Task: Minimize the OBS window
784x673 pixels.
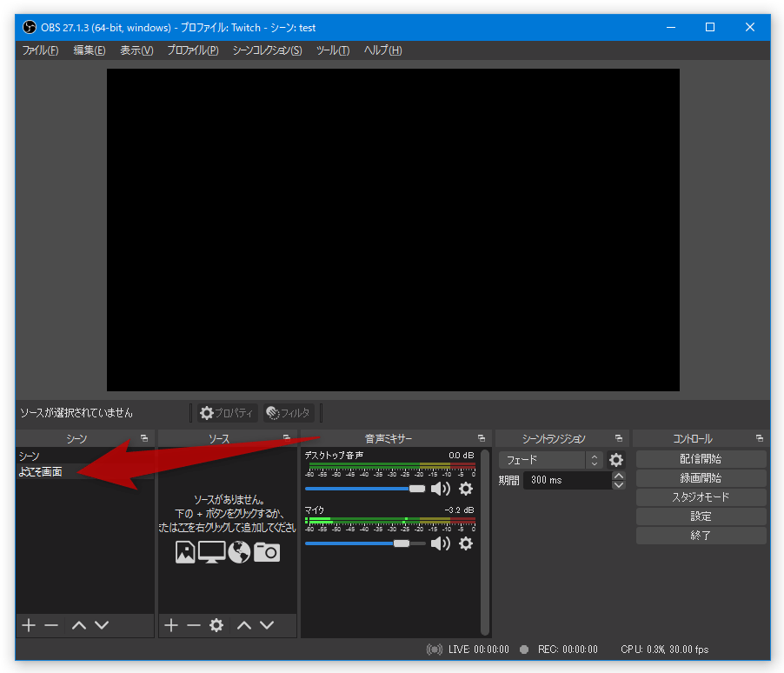Action: coord(671,27)
